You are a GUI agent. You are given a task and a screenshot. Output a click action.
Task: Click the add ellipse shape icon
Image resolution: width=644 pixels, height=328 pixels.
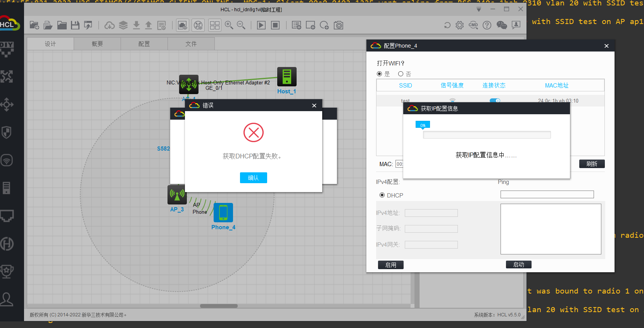[325, 26]
